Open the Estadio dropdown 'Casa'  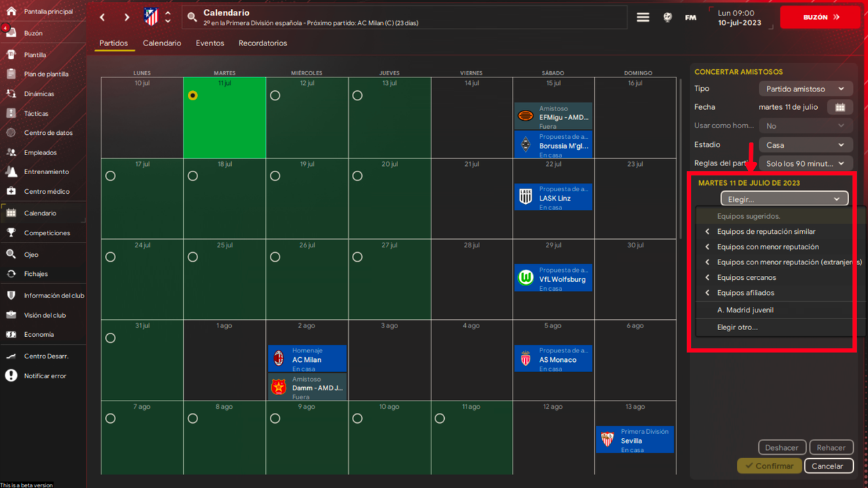pos(806,145)
